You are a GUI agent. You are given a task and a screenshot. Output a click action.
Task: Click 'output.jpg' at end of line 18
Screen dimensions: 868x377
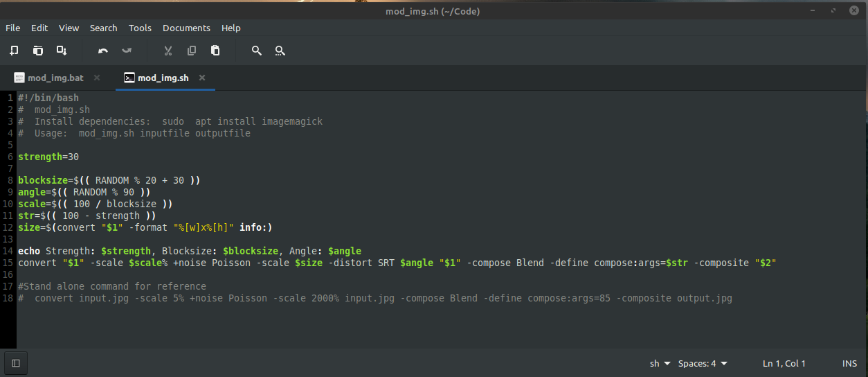pos(705,298)
